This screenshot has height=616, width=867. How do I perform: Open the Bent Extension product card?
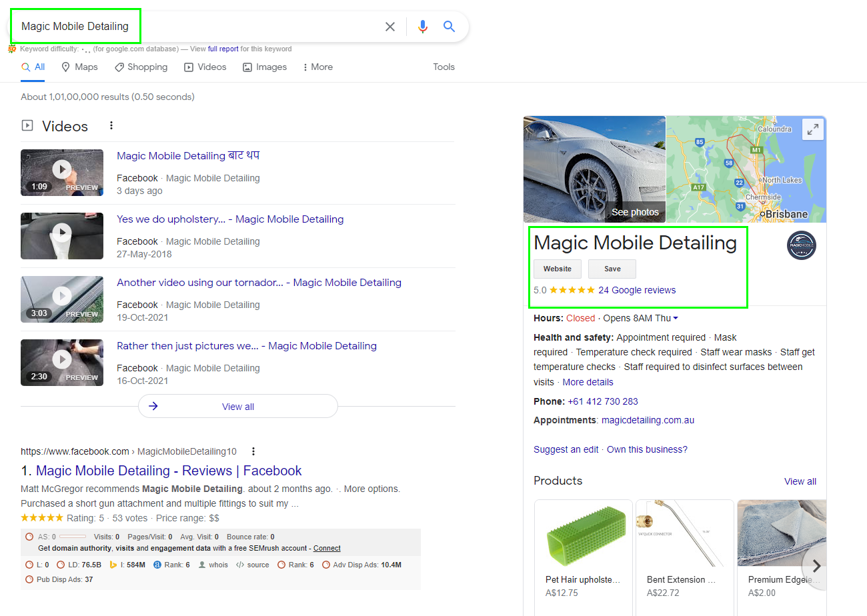coord(685,557)
